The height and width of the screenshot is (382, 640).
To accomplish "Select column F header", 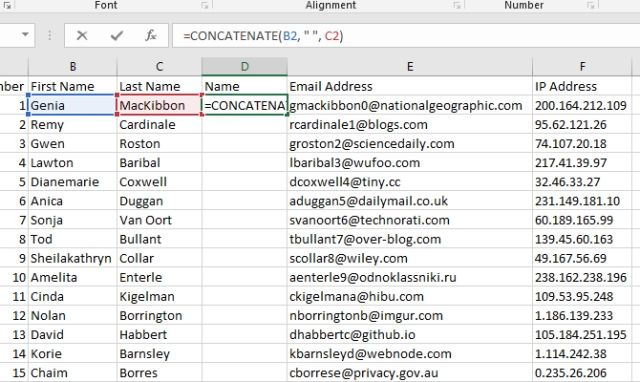I will (582, 67).
